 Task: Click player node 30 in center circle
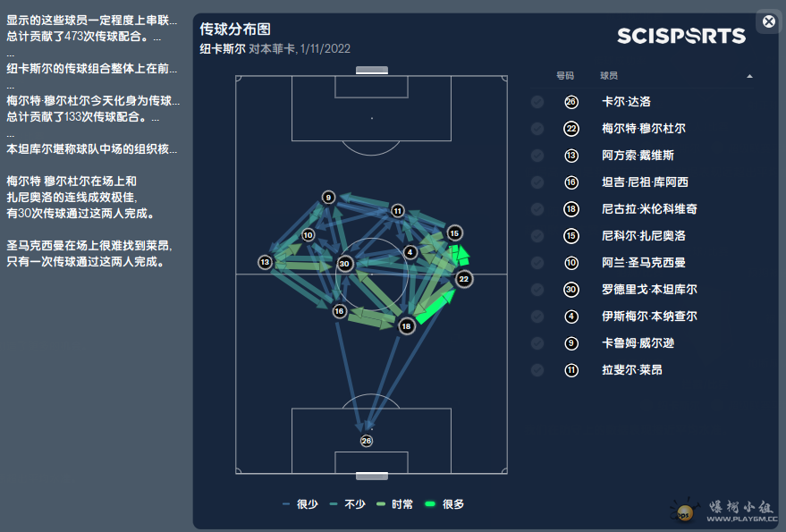344,264
